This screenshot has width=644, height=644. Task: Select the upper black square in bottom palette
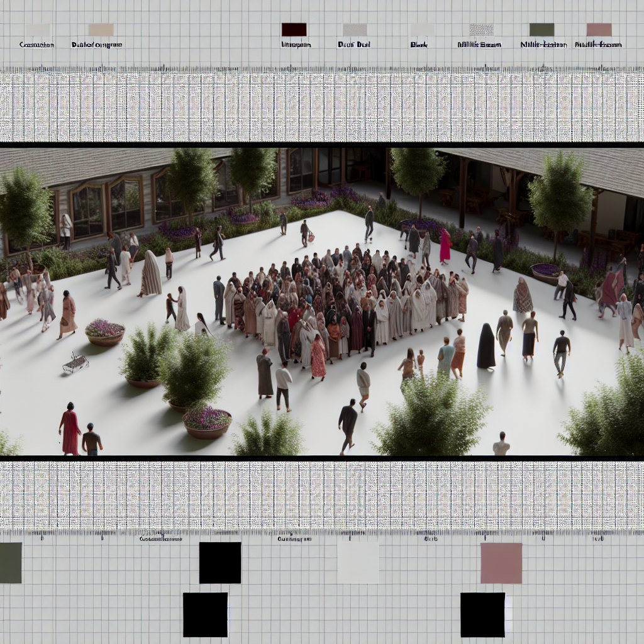(x=220, y=563)
